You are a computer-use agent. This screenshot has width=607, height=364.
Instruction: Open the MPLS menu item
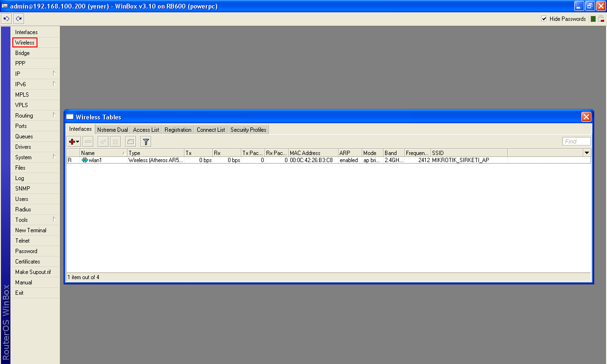coord(36,95)
